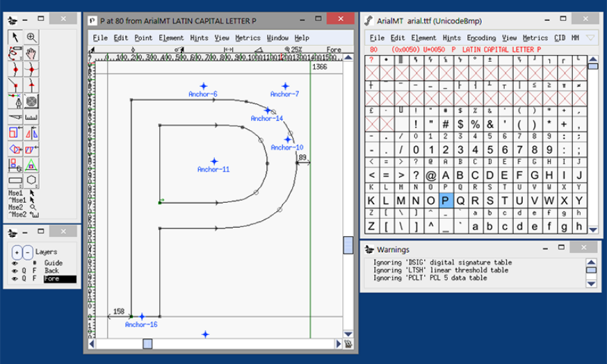Toggle visibility of the Back layer
607x364 pixels.
[15, 271]
